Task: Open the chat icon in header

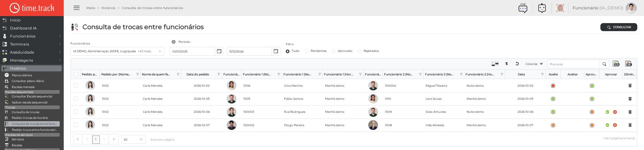Action: point(523,8)
